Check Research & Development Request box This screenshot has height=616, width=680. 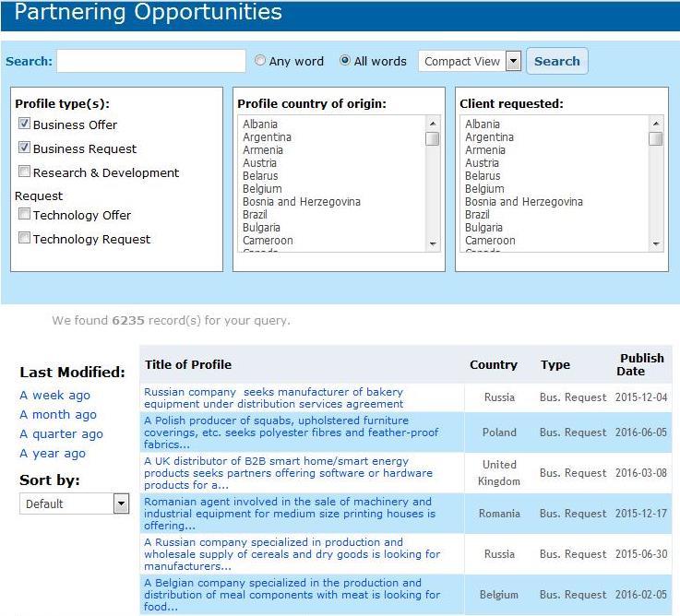pyautogui.click(x=24, y=172)
